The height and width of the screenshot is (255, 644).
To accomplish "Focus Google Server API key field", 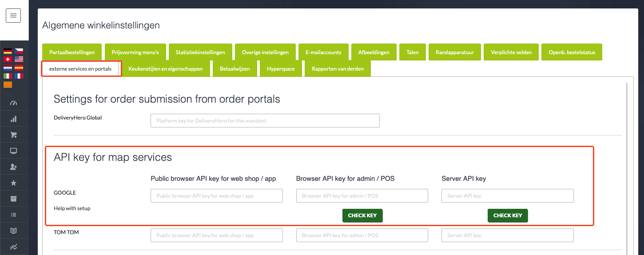I will 508,196.
